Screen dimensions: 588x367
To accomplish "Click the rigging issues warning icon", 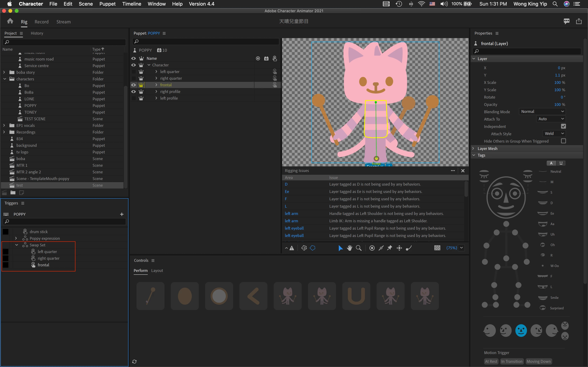I will click(292, 248).
